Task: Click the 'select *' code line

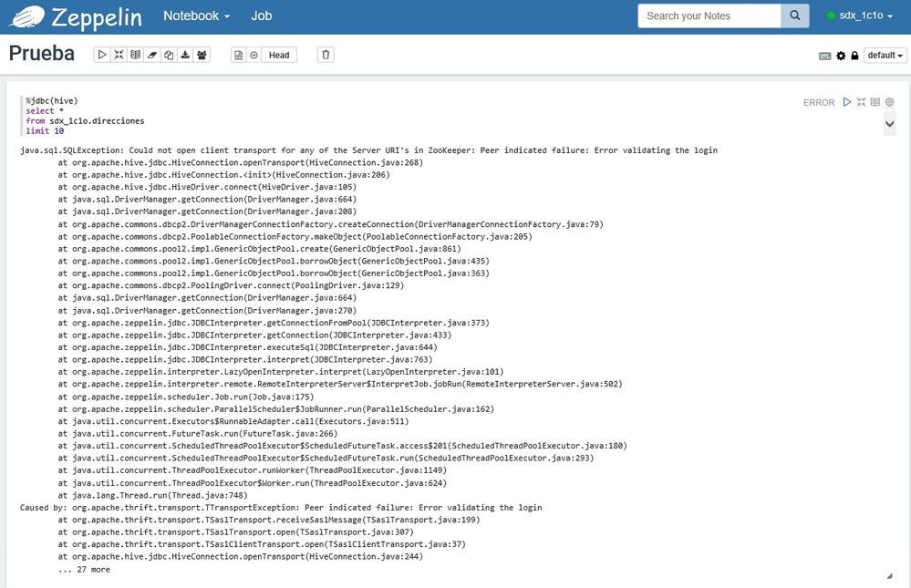Action: [x=45, y=111]
